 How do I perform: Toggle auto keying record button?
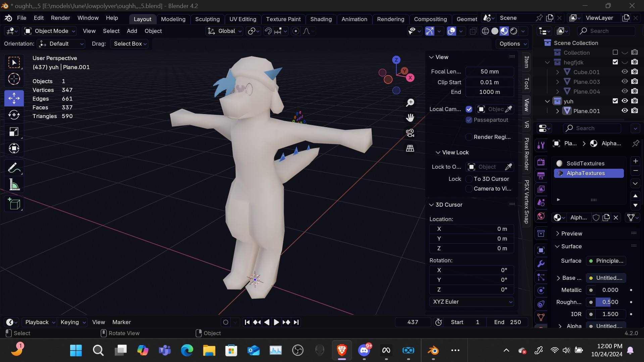click(x=226, y=322)
